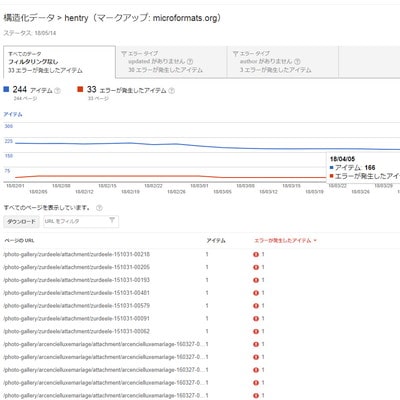400x400 pixels.
Task: Focus the URL をフィルタ input field
Action: click(x=81, y=221)
